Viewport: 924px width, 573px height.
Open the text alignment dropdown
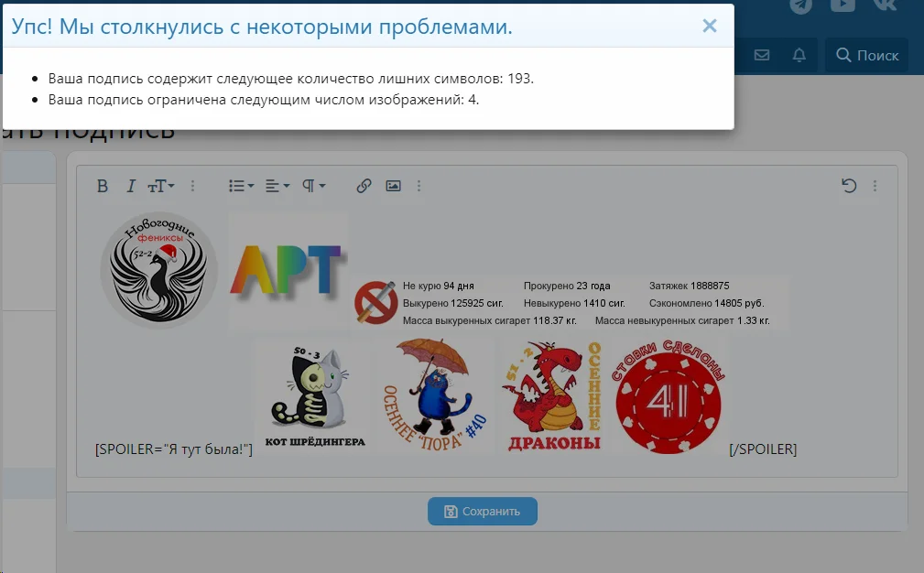point(277,185)
